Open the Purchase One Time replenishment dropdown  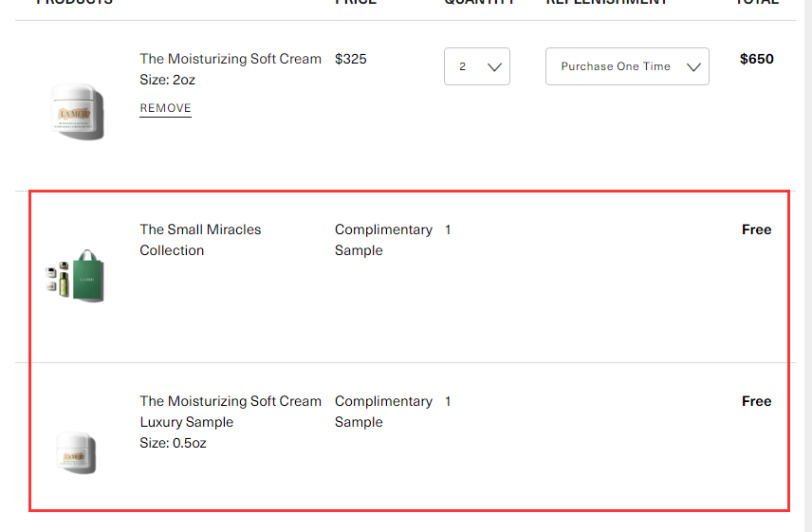click(627, 66)
